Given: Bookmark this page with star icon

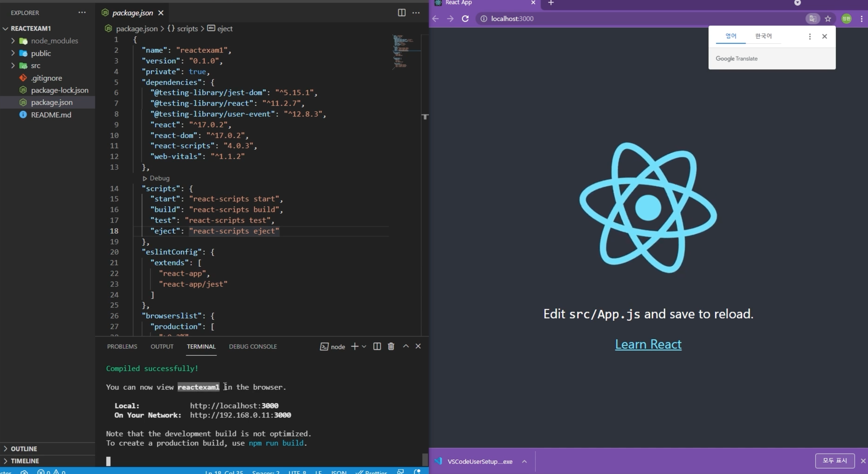Looking at the screenshot, I should point(828,19).
